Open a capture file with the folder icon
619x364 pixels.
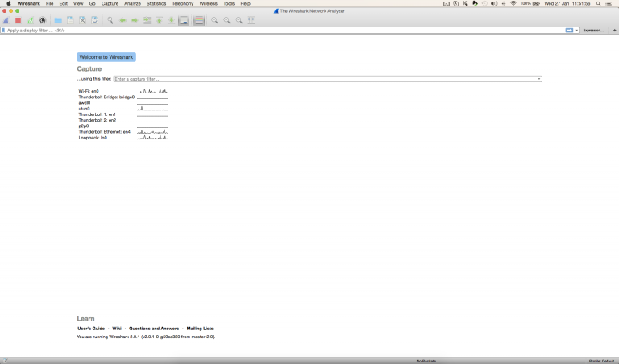click(58, 20)
